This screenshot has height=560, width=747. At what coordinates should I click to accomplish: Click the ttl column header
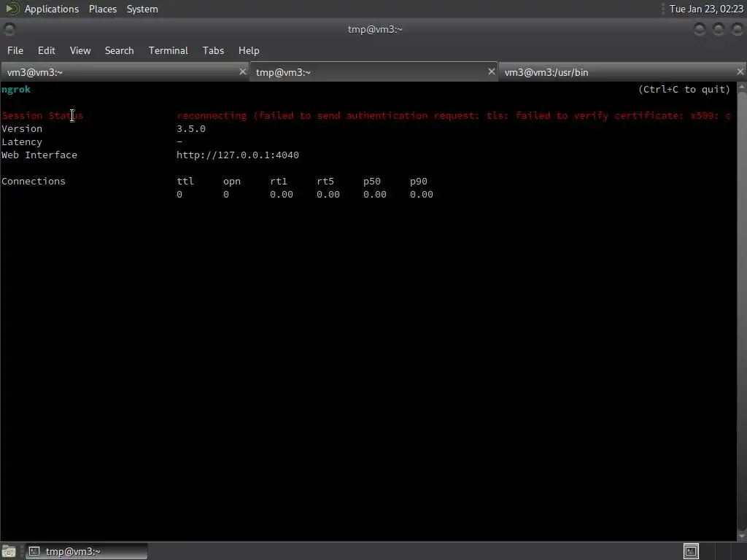tap(185, 182)
